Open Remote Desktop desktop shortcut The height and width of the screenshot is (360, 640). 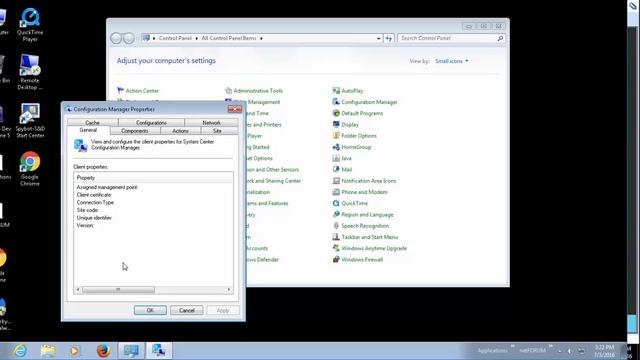point(30,72)
